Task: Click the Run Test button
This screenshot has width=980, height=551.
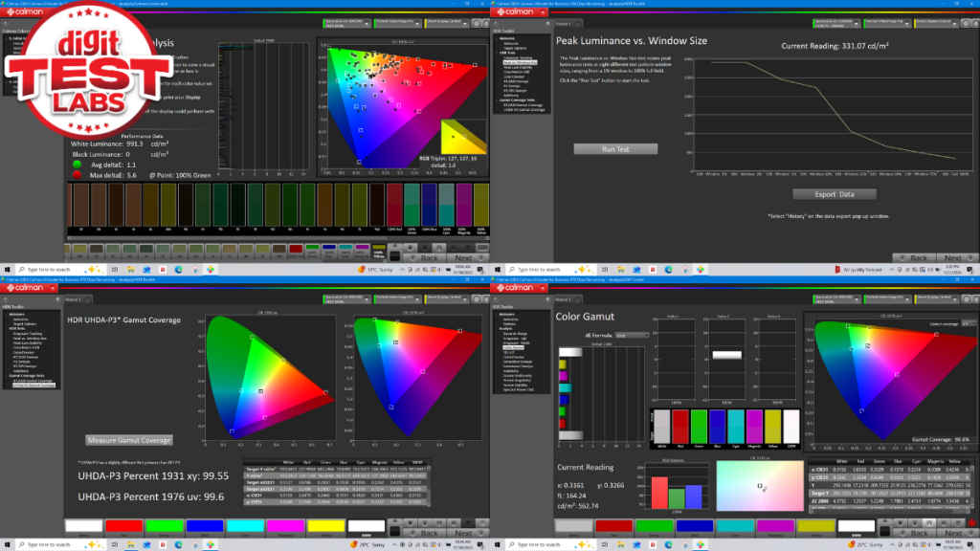Action: (615, 149)
